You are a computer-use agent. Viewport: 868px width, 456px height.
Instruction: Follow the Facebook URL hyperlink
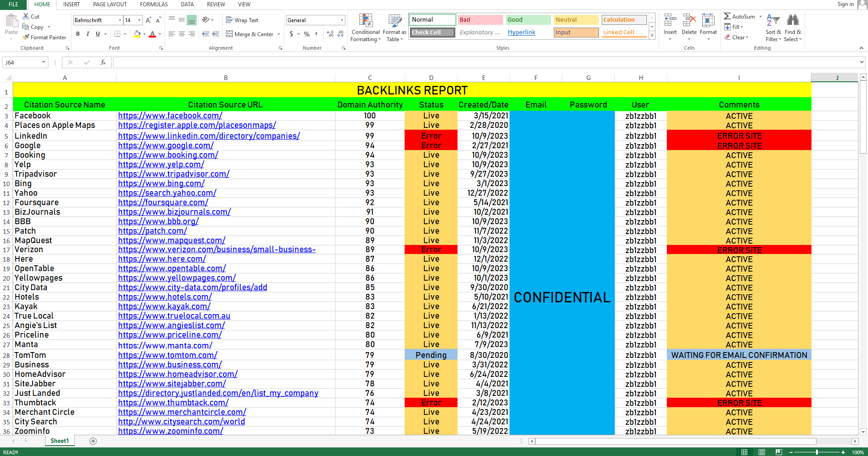[x=170, y=115]
